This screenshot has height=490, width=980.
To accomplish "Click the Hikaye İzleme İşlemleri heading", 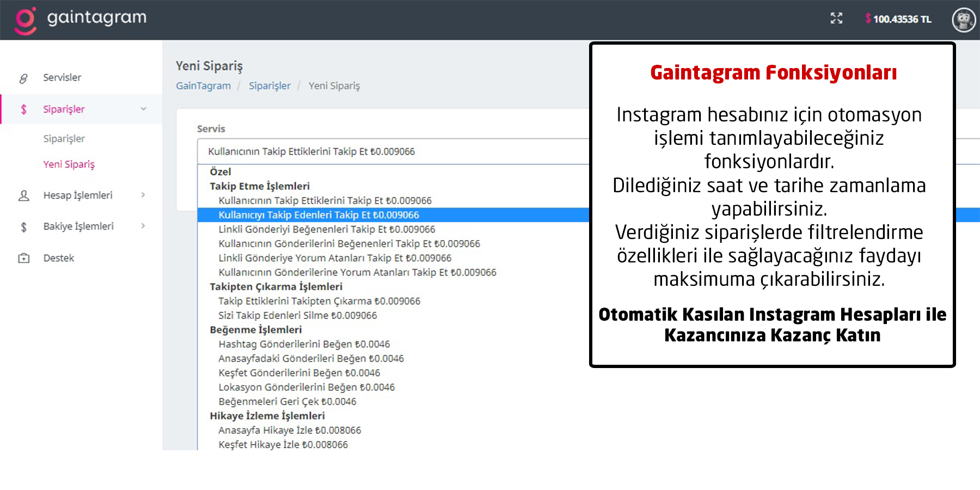I will coord(267,416).
